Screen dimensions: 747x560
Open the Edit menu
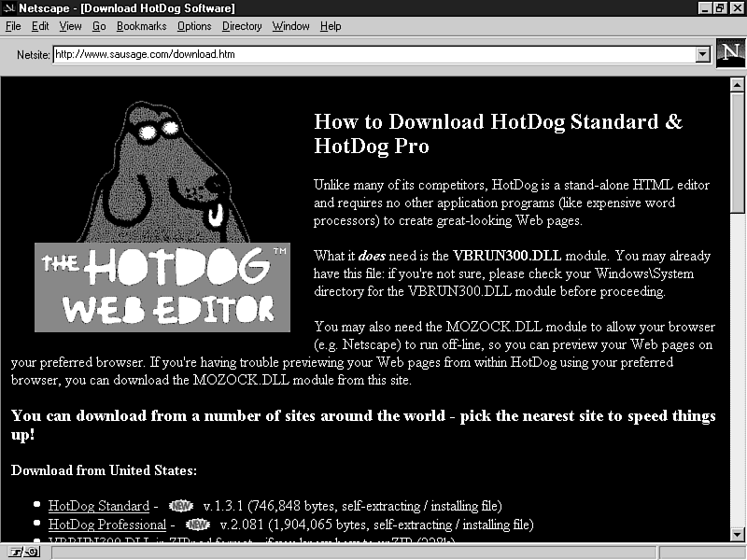pos(40,26)
